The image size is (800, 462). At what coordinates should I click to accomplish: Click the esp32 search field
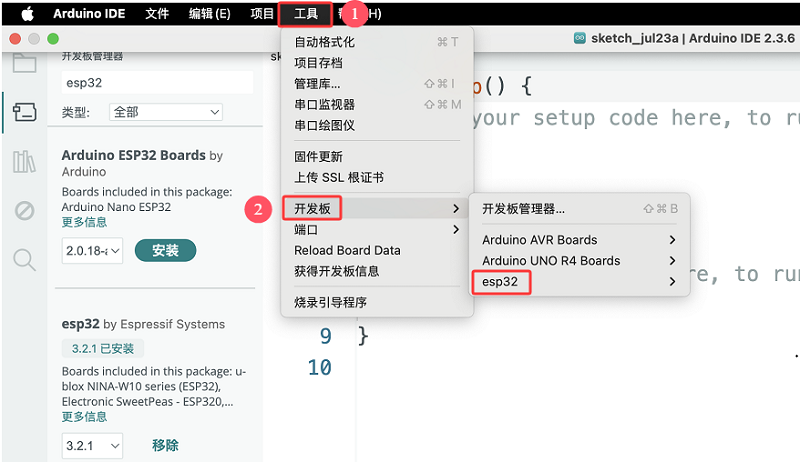157,83
